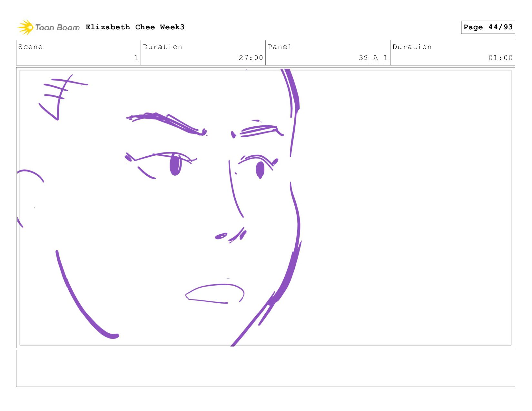Click the 'Page 44/93' box
This screenshot has height=411, width=532.
(488, 27)
